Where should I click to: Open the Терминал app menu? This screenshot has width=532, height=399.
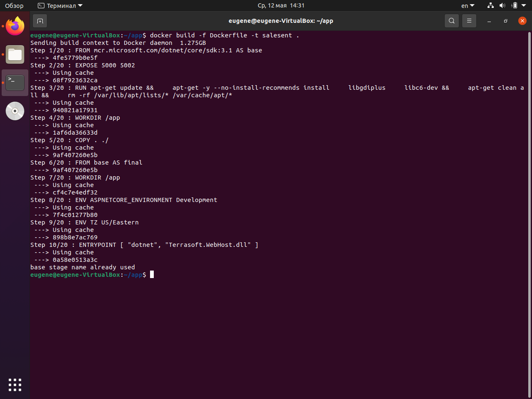point(60,5)
